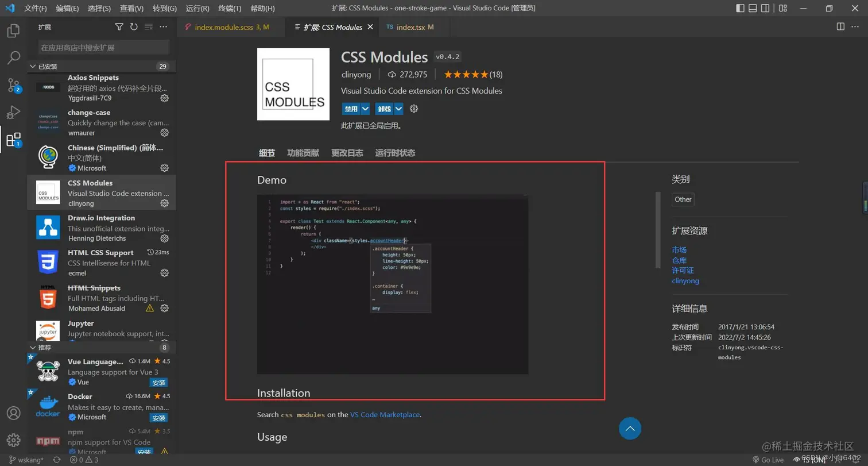Image resolution: width=868 pixels, height=466 pixels.
Task: Open the Run and Debug view
Action: tap(13, 112)
